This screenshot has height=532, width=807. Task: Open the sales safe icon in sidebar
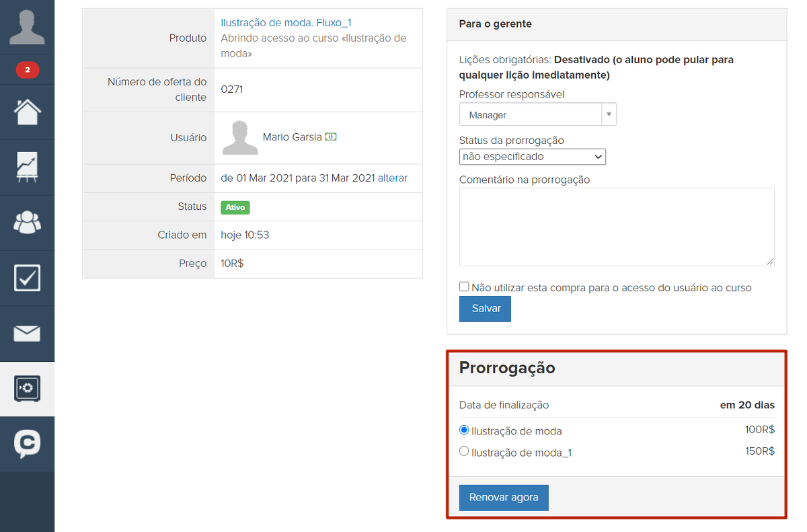pos(27,389)
